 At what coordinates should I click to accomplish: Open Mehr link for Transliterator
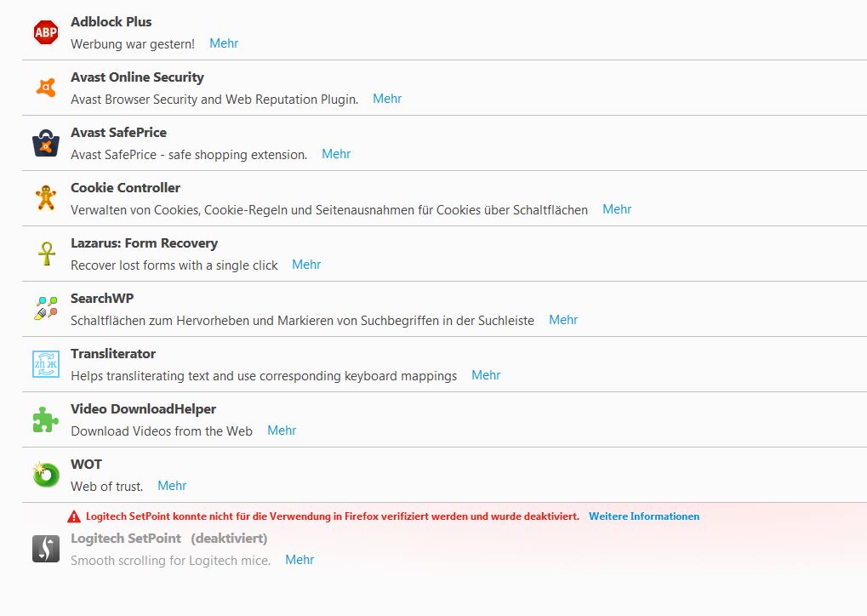click(x=486, y=375)
